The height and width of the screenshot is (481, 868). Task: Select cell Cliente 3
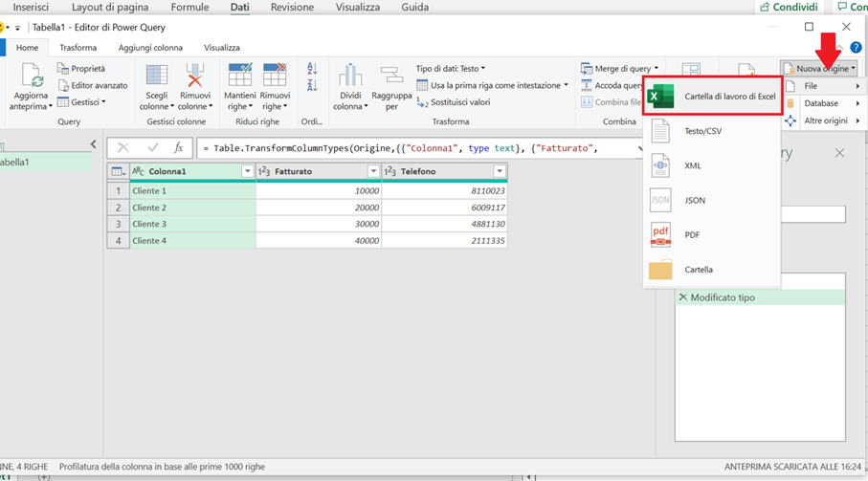[x=192, y=224]
